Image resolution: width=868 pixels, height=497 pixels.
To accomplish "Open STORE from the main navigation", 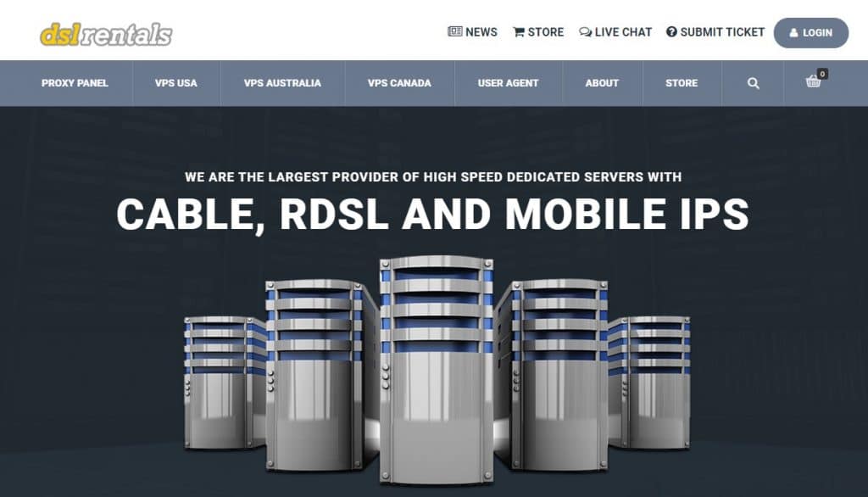I will [x=681, y=83].
